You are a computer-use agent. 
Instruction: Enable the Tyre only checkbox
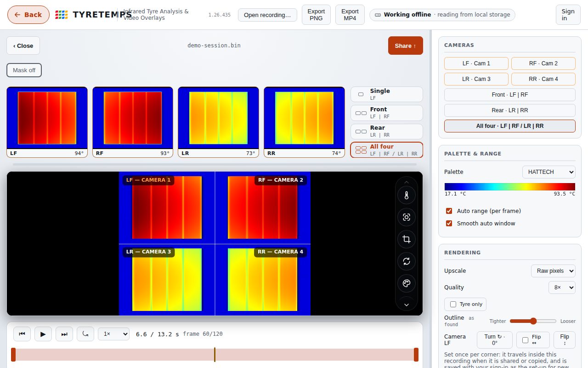coord(453,305)
